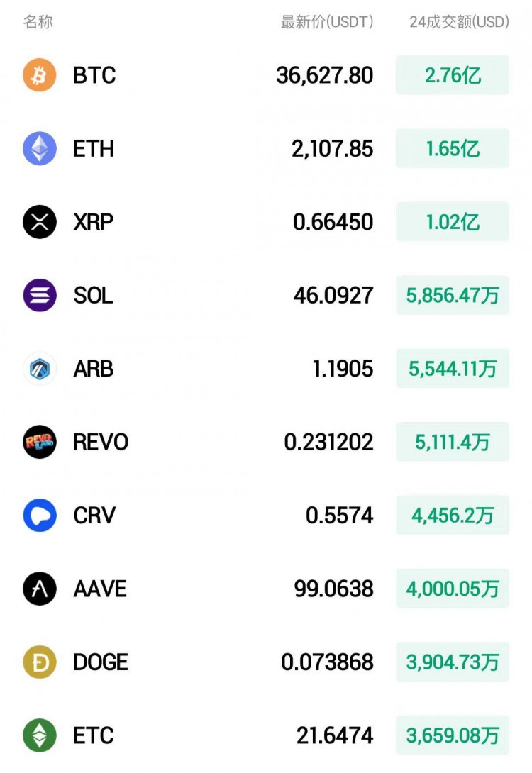Sort by 24成交额(USD) column header
532x773 pixels.
coord(459,22)
